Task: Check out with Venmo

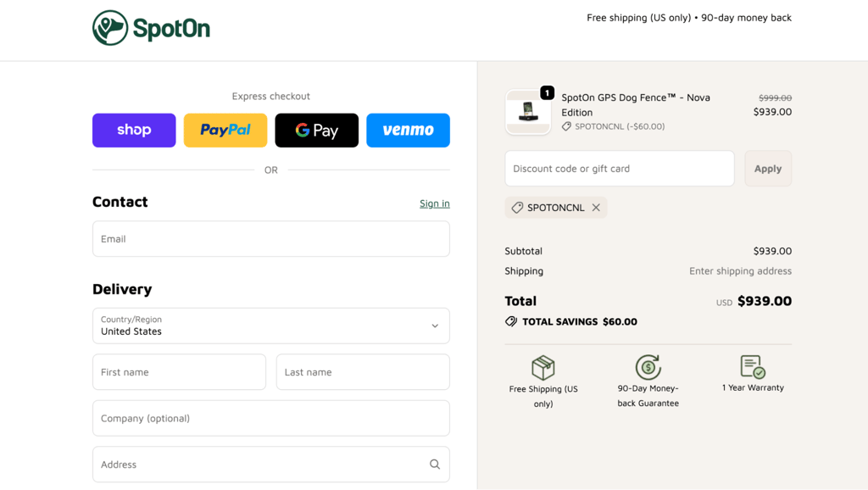Action: (x=408, y=130)
